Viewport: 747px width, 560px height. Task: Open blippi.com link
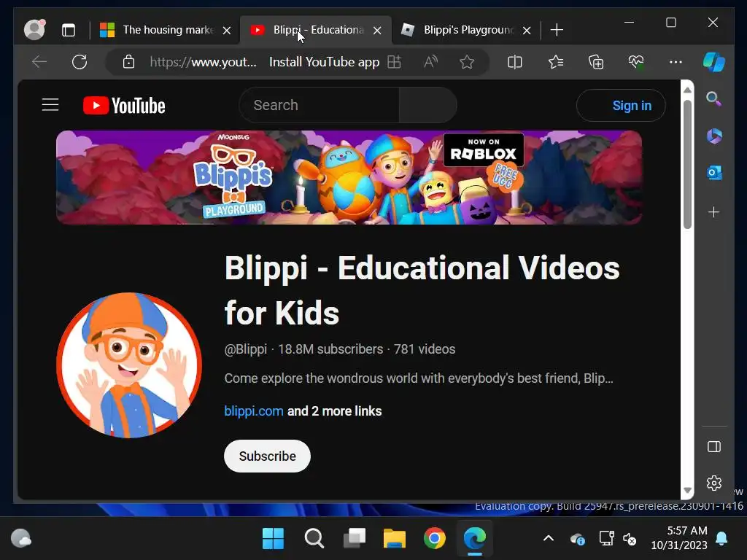[x=253, y=411]
